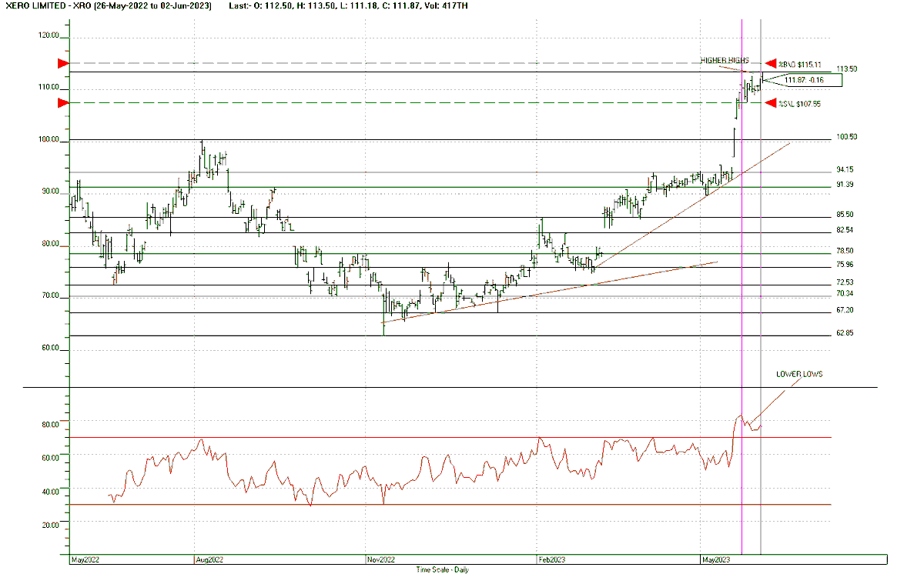Screen dimensions: 924x574
Task: Click the %B\O $115.11 label
Action: click(x=800, y=64)
